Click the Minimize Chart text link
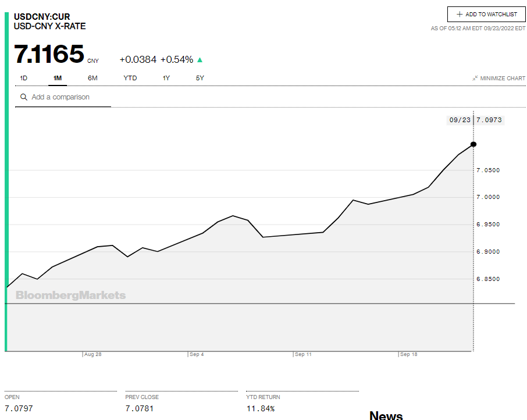 click(503, 79)
